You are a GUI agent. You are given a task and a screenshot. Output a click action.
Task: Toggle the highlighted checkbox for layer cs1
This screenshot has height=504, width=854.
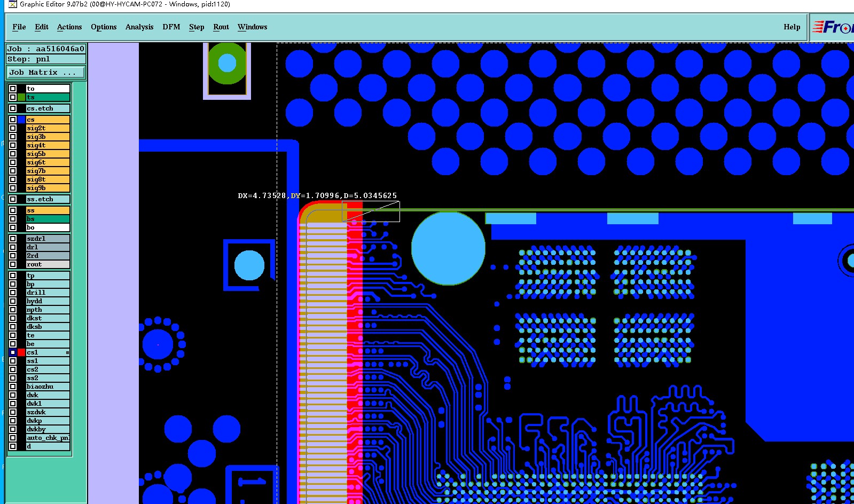coord(13,352)
